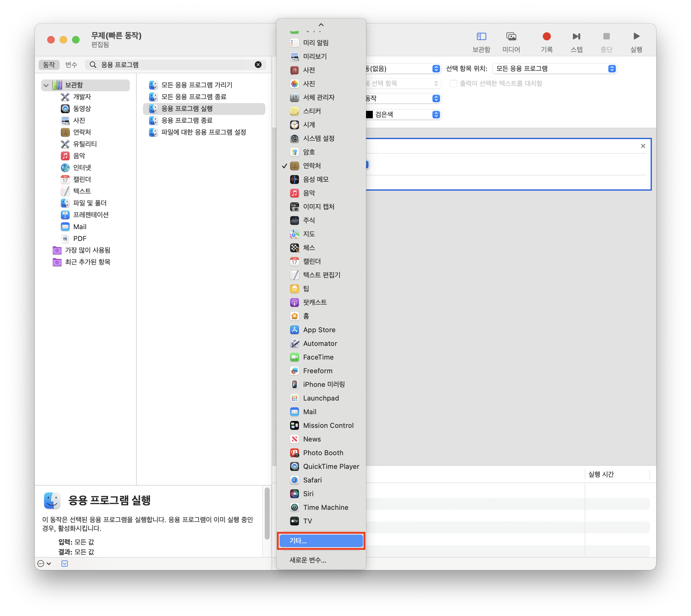This screenshot has width=691, height=616.
Task: Select the Automator app entry
Action: coord(320,343)
